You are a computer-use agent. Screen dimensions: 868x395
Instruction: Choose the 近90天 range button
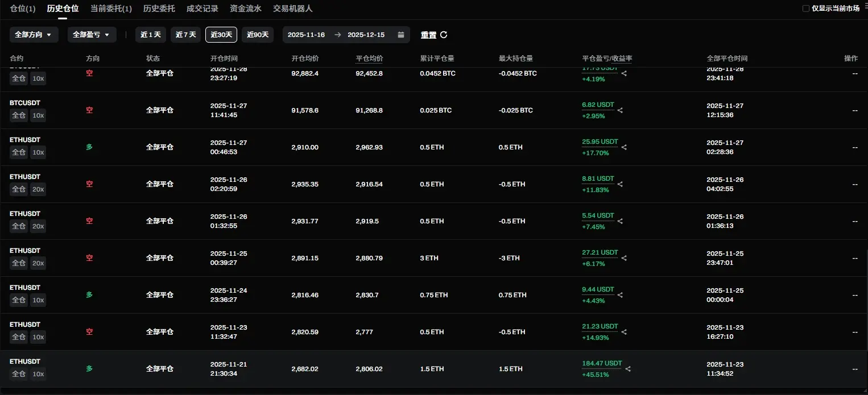(x=258, y=35)
